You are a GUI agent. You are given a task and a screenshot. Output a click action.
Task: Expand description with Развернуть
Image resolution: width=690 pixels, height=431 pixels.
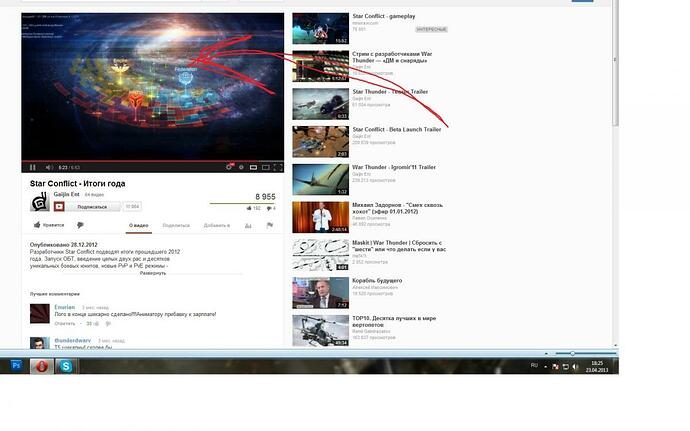153,273
